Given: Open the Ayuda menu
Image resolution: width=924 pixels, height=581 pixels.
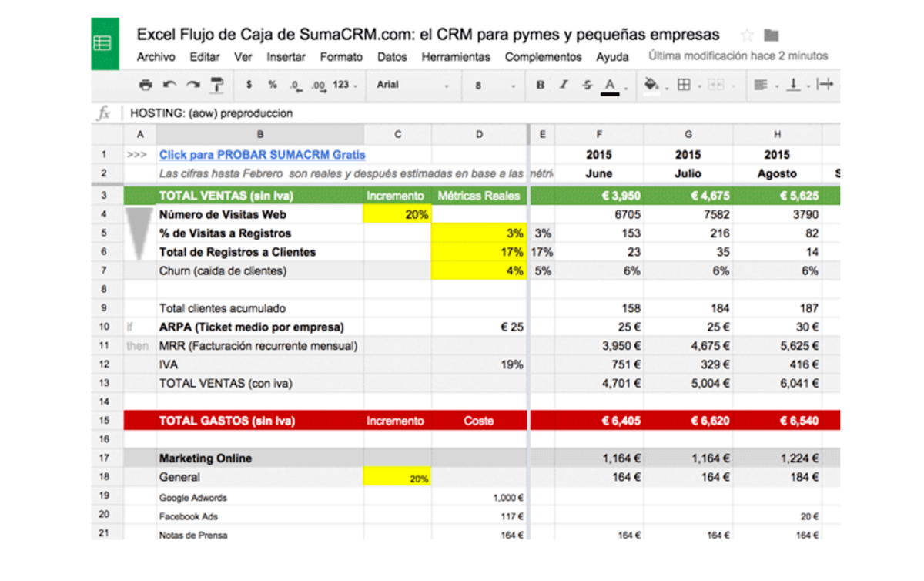Looking at the screenshot, I should point(612,57).
